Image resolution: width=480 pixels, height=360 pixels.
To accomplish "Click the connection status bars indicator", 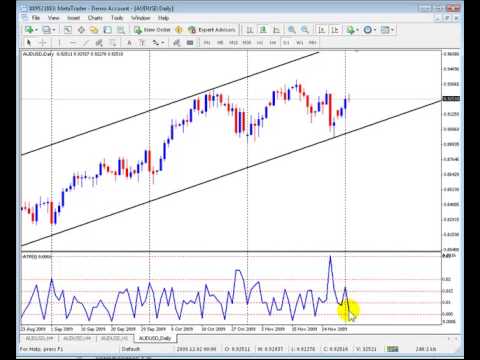I will click(392, 349).
